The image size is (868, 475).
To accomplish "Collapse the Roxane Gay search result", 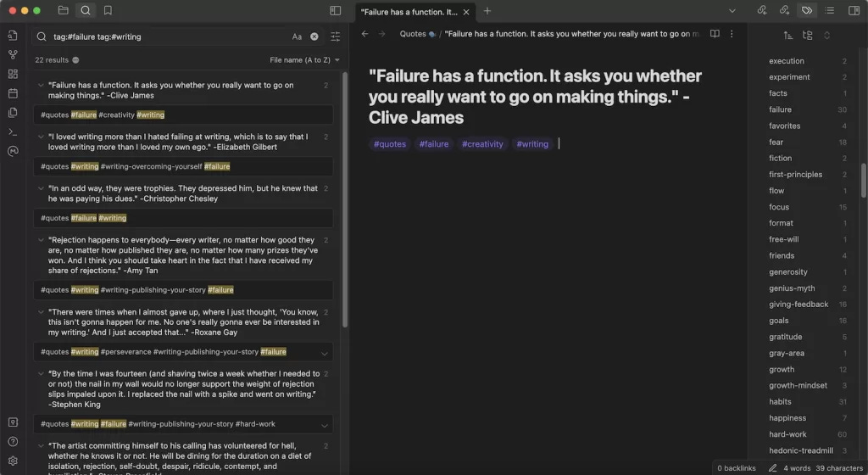I will pos(41,311).
